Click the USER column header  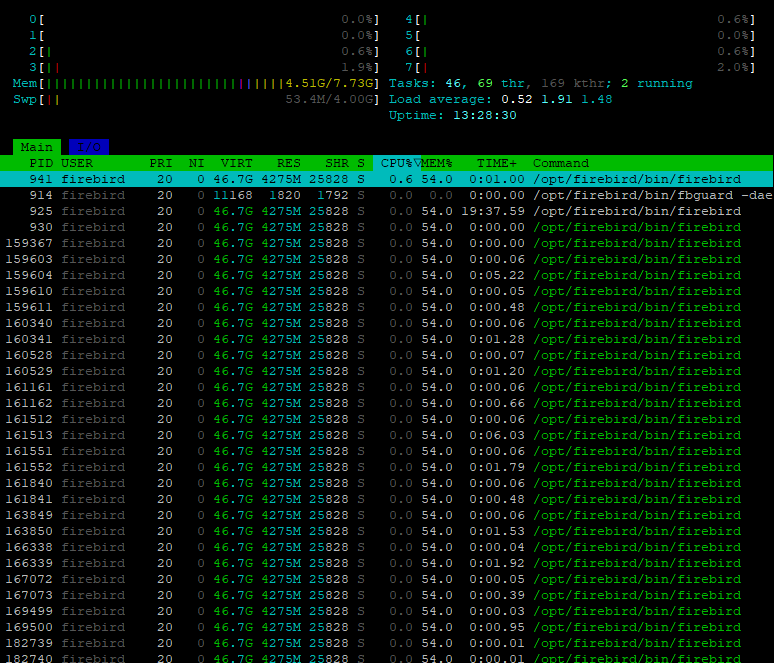(77, 163)
